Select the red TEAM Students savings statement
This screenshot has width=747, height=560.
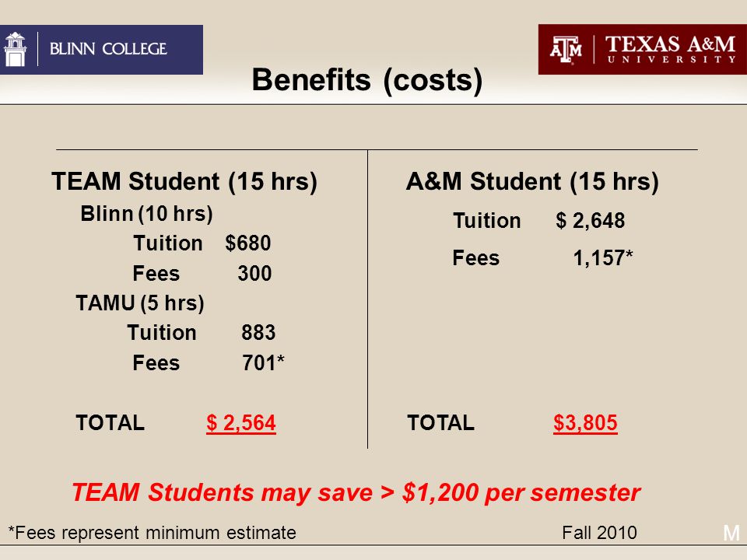pyautogui.click(x=356, y=493)
